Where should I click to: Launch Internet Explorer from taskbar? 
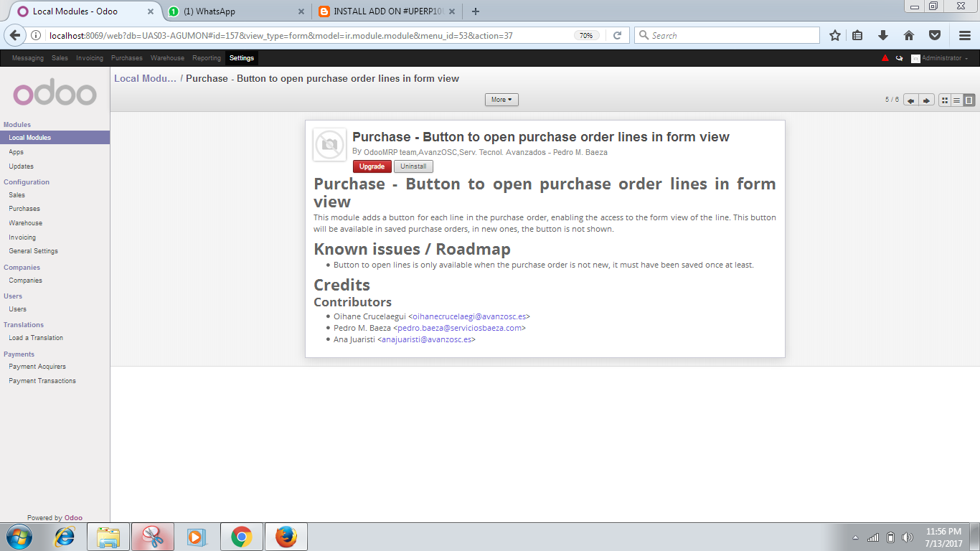(x=65, y=537)
